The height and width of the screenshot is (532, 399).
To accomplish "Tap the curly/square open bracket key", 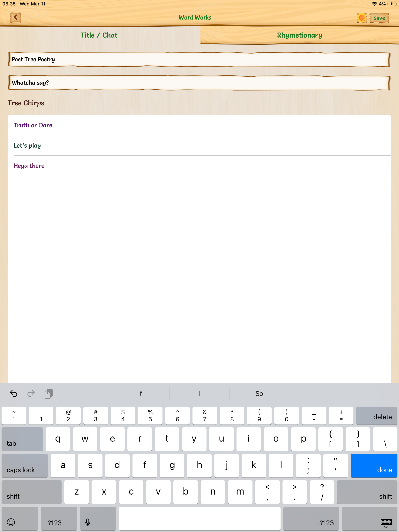I will pos(330,439).
